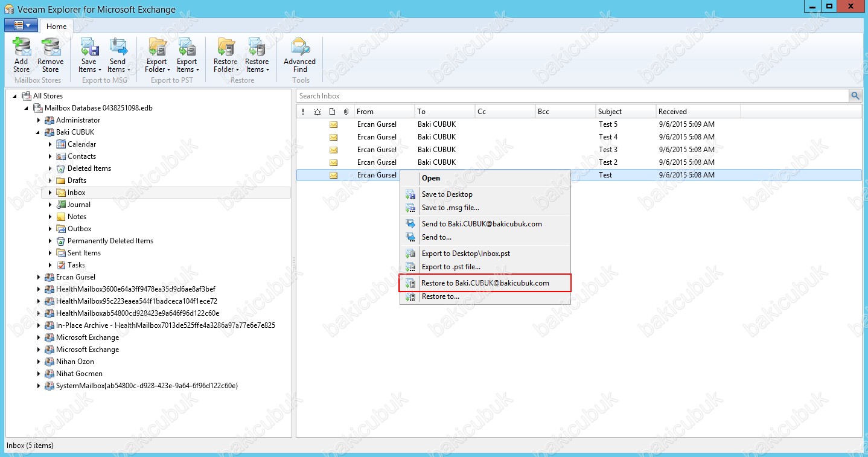Choose Open from the context menu
The image size is (868, 457).
[x=485, y=178]
